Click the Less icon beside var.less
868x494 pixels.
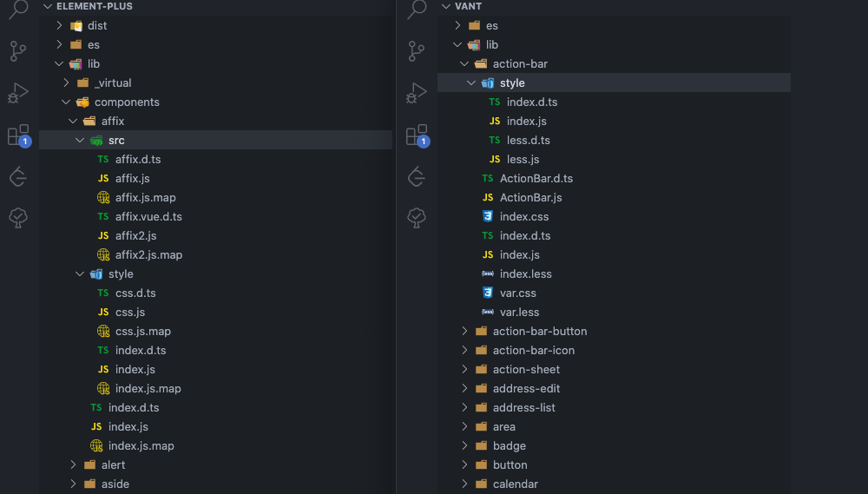pyautogui.click(x=488, y=312)
